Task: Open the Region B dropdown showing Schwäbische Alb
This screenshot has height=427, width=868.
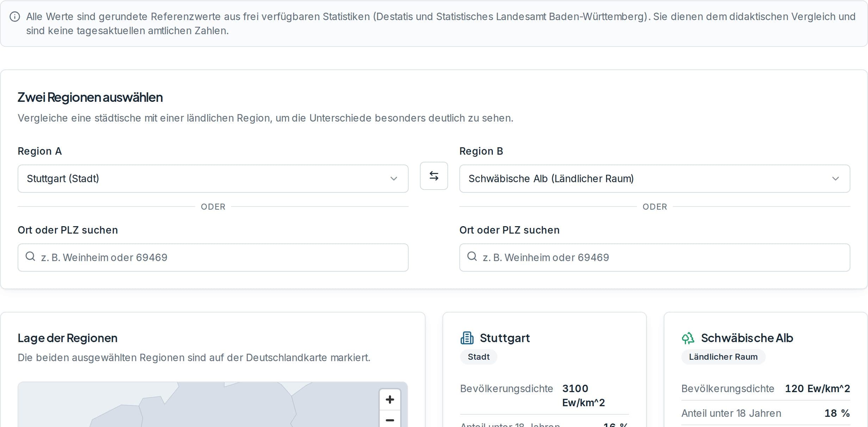Action: [655, 179]
